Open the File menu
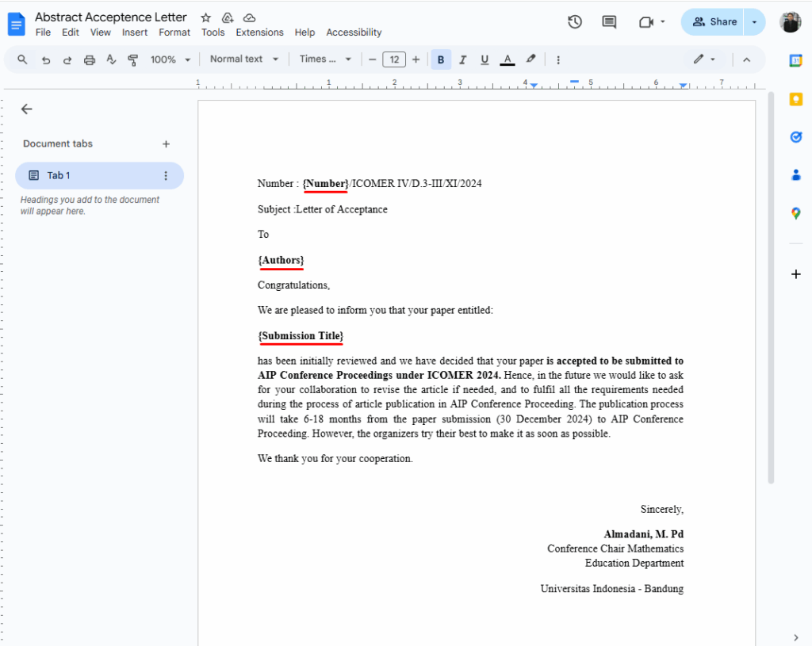812x646 pixels. 43,32
